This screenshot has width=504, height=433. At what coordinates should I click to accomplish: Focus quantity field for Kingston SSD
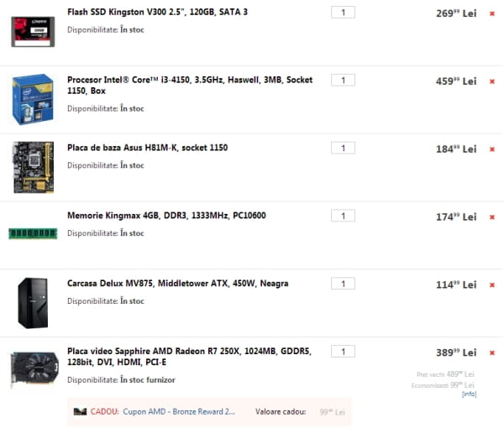343,13
